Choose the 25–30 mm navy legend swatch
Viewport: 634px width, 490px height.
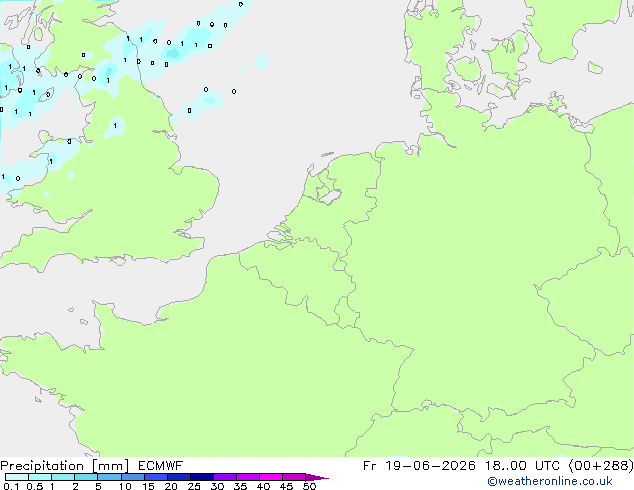(202, 477)
